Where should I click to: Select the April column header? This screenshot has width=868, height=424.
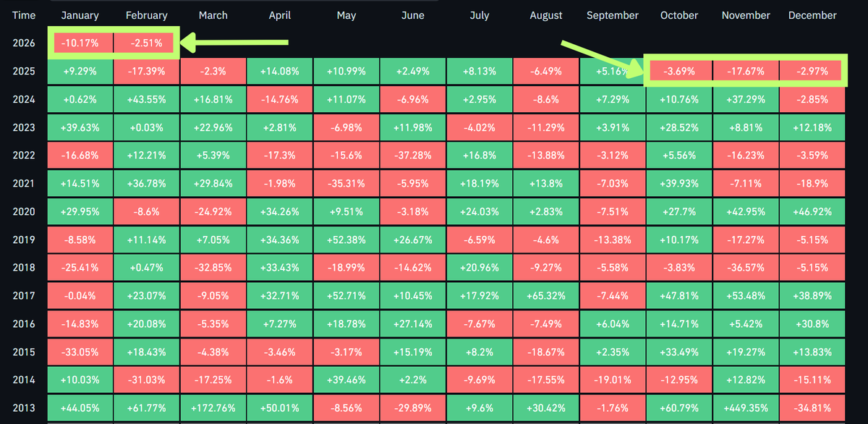[x=279, y=15]
